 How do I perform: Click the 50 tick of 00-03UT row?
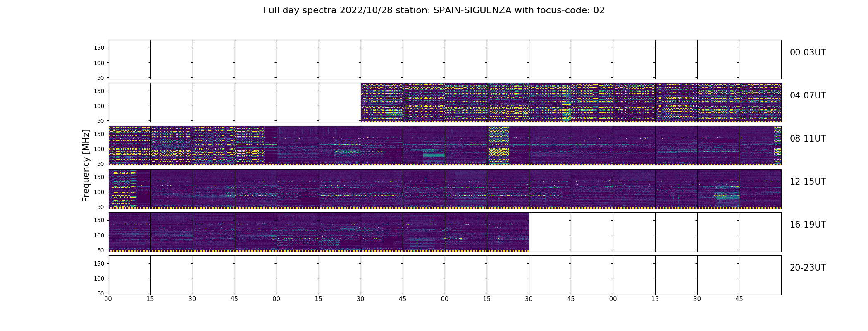pyautogui.click(x=101, y=78)
